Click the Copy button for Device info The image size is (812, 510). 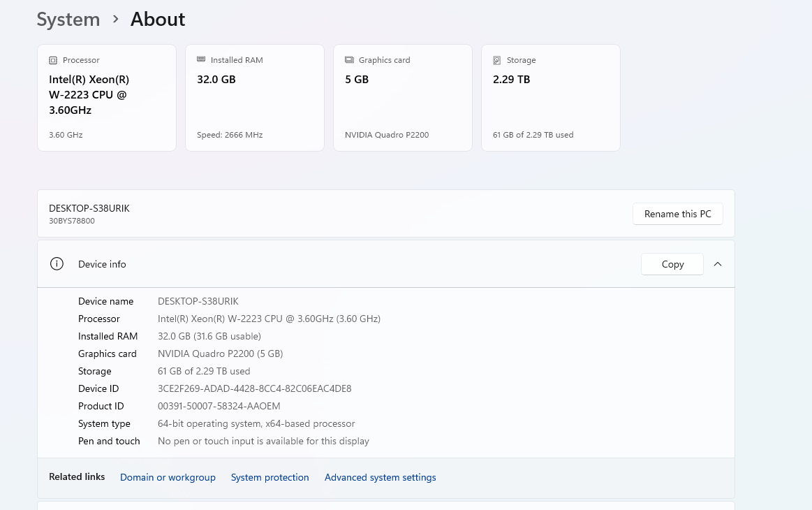coord(672,264)
